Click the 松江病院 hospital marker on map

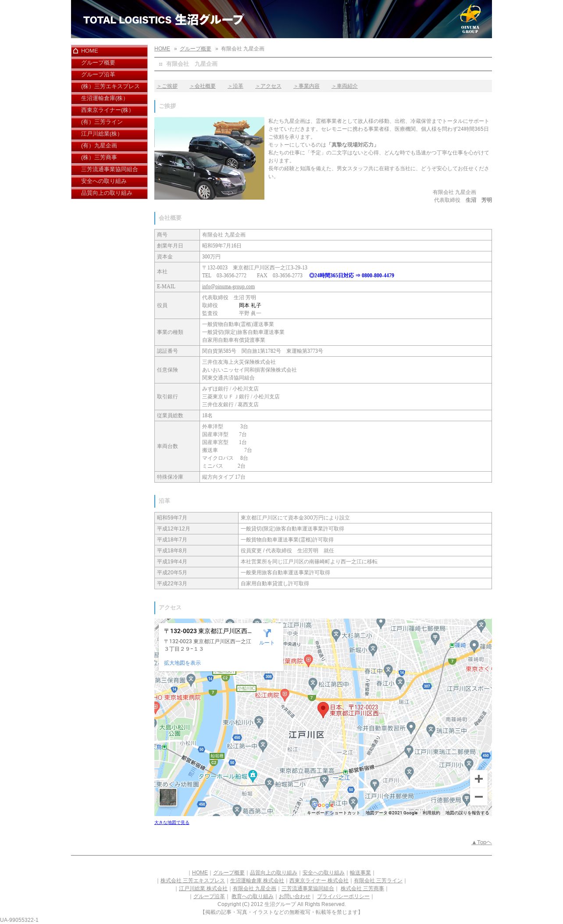285,694
